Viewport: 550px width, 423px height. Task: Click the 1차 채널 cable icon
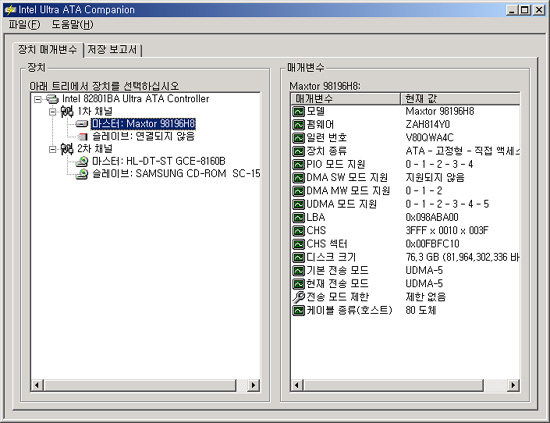click(67, 112)
